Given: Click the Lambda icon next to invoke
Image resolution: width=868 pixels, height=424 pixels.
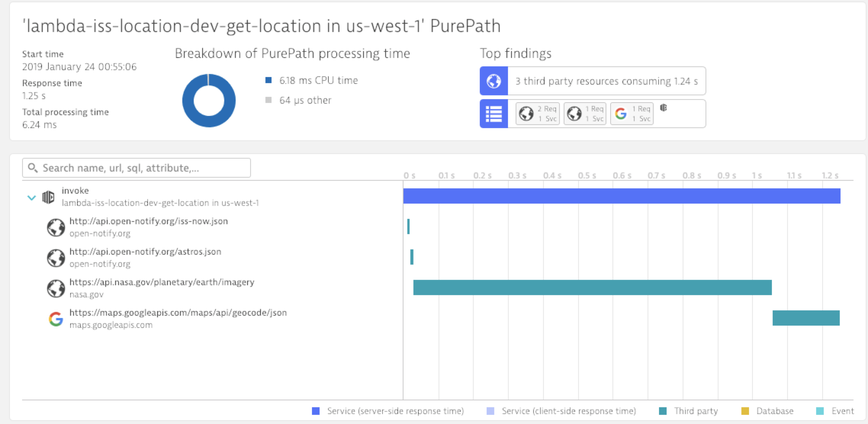Looking at the screenshot, I should pos(48,197).
